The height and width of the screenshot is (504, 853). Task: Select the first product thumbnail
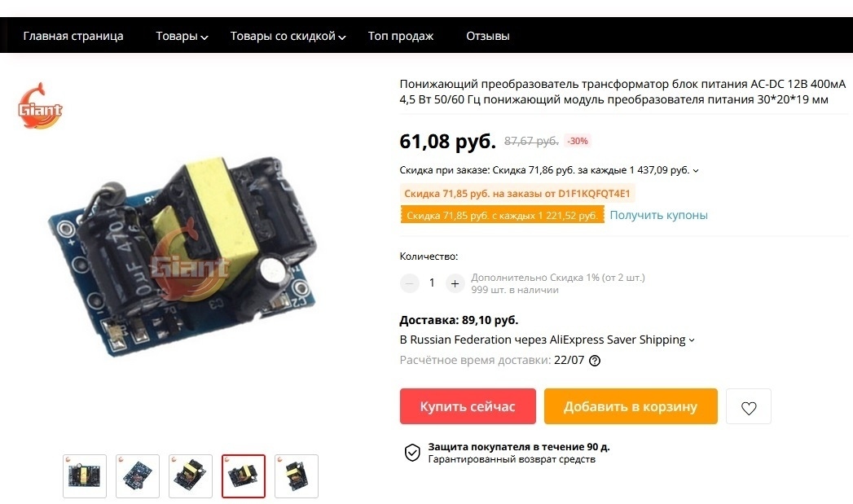pyautogui.click(x=84, y=476)
